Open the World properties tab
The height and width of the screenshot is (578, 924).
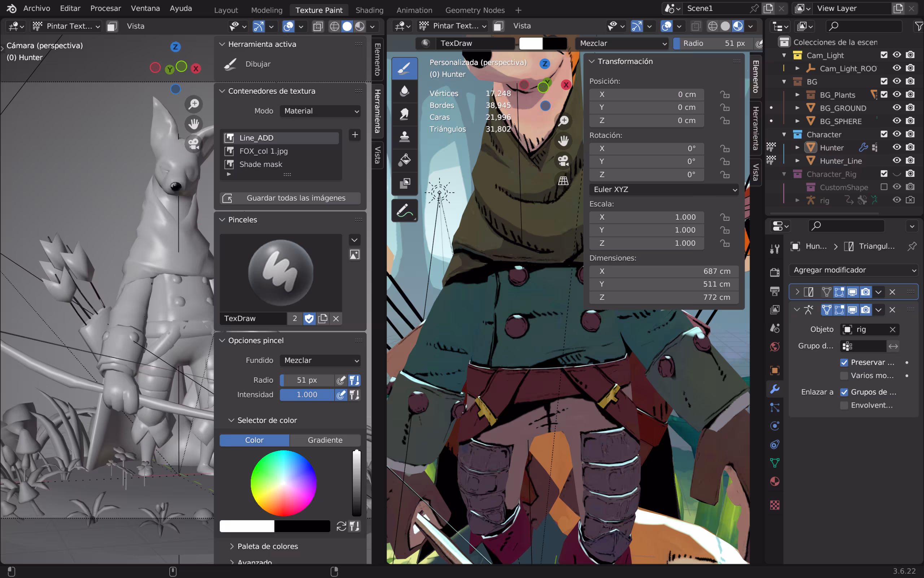click(x=775, y=347)
